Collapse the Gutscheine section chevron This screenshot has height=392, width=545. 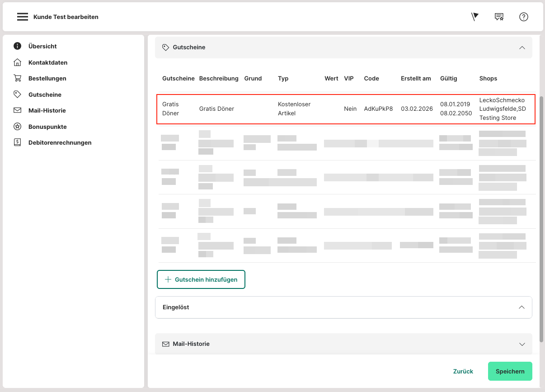tap(522, 47)
